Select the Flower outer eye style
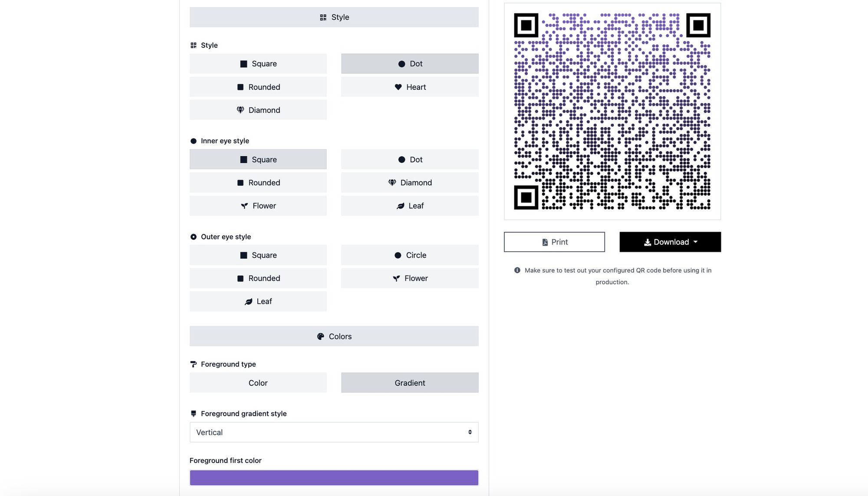The image size is (868, 496). pos(410,278)
